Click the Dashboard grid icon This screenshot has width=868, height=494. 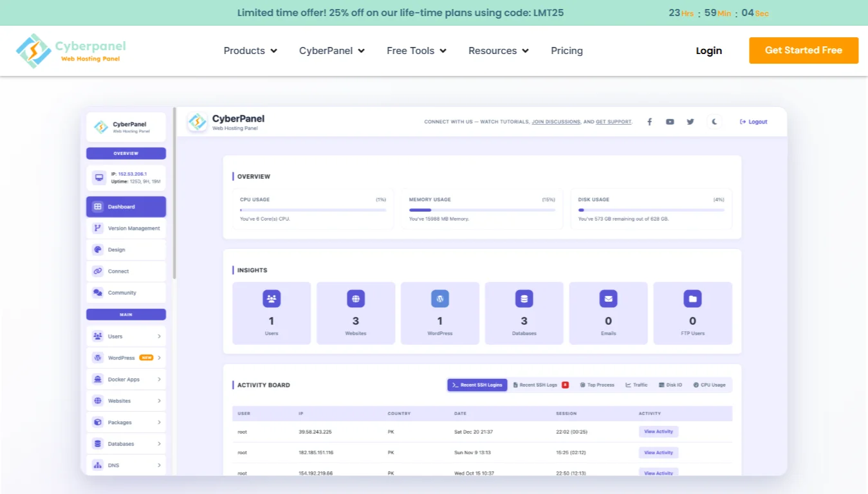point(98,206)
